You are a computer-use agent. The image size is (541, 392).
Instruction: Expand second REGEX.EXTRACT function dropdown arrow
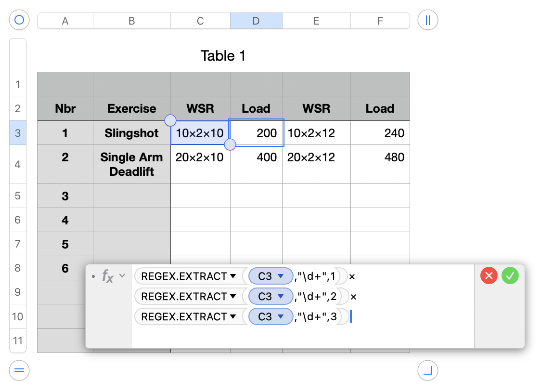[x=233, y=297]
